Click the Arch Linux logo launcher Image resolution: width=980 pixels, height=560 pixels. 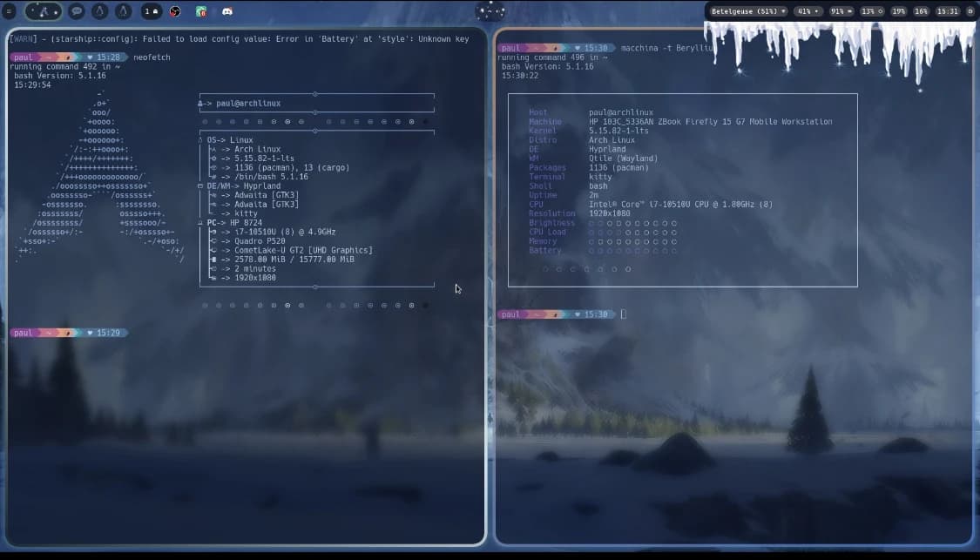(x=43, y=11)
